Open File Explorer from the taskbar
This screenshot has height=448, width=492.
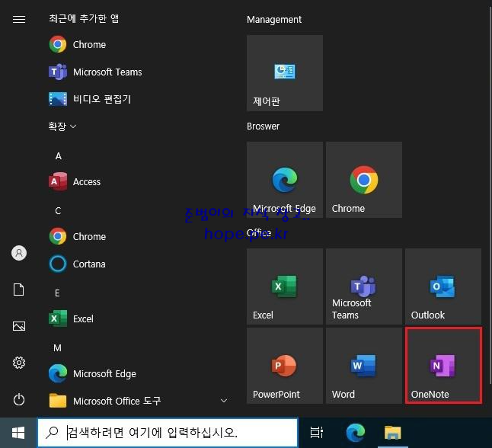[392, 433]
